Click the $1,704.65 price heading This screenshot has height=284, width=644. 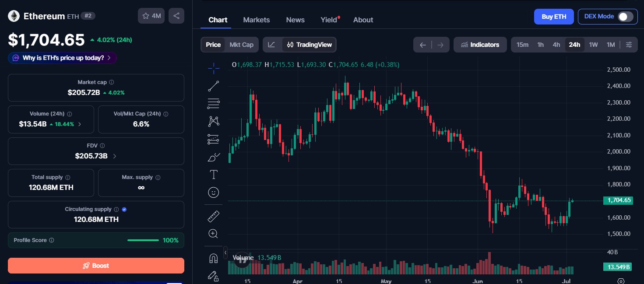click(x=46, y=40)
